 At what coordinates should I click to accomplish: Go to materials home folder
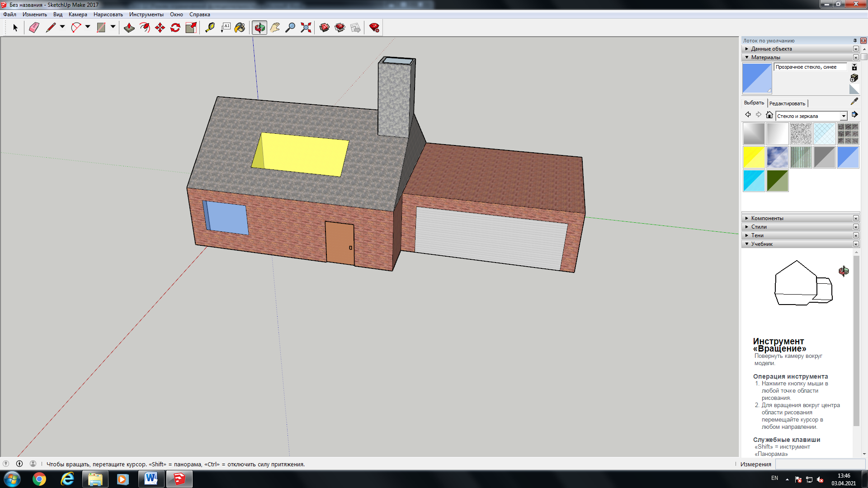[769, 115]
